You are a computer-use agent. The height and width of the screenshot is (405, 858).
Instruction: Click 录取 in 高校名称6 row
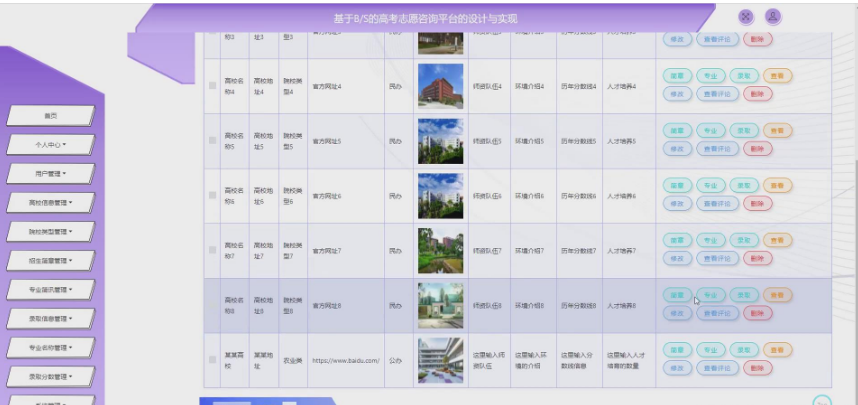(744, 186)
